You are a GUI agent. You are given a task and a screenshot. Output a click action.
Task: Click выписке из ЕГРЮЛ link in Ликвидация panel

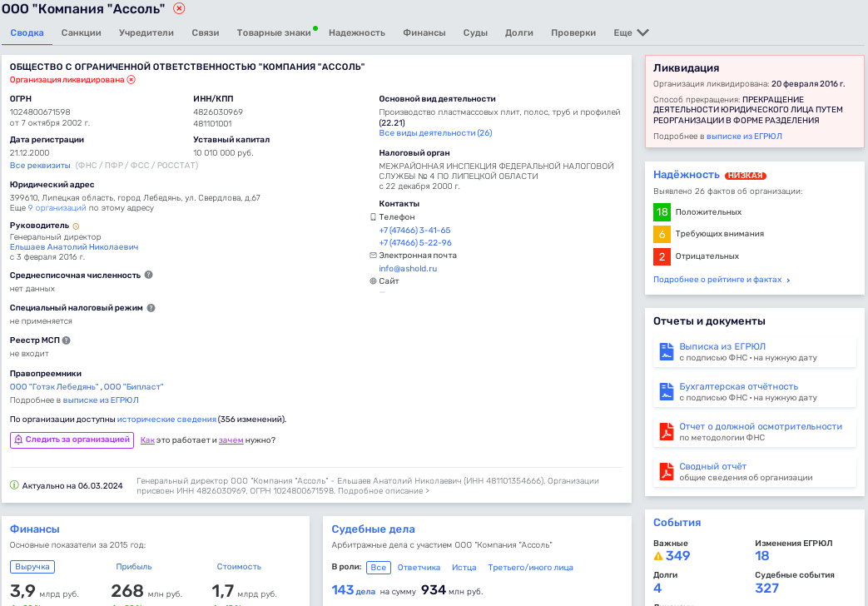pos(744,137)
